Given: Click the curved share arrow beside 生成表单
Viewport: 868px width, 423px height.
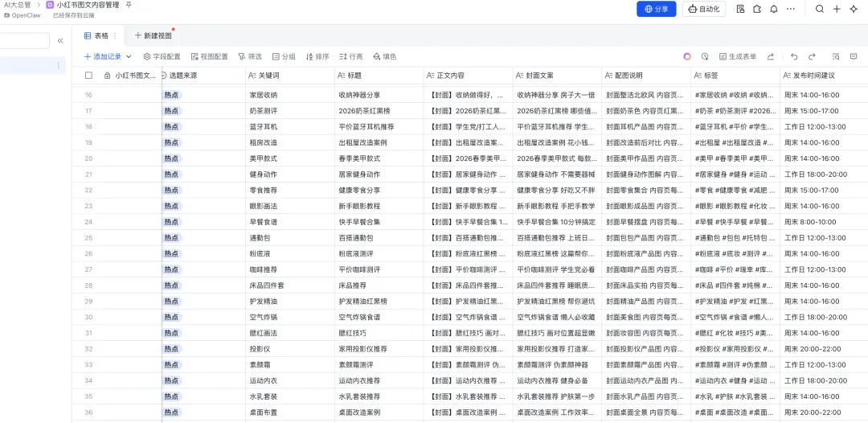Looking at the screenshot, I should point(770,56).
